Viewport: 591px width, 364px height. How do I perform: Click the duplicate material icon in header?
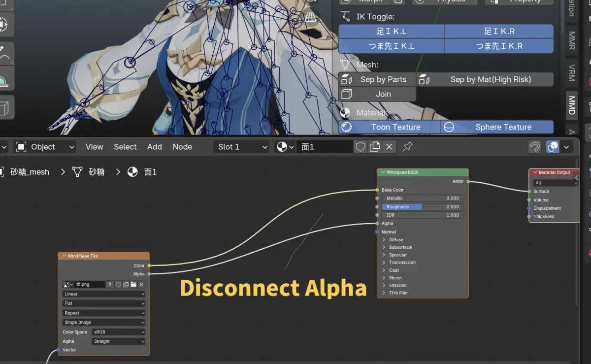pos(375,147)
